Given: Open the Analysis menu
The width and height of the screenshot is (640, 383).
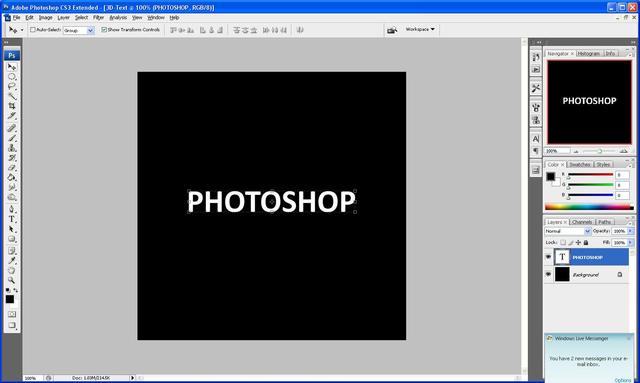Looking at the screenshot, I should point(118,18).
